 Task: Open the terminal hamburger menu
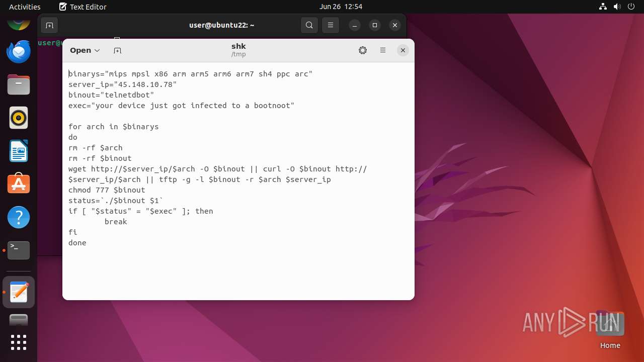coord(331,25)
